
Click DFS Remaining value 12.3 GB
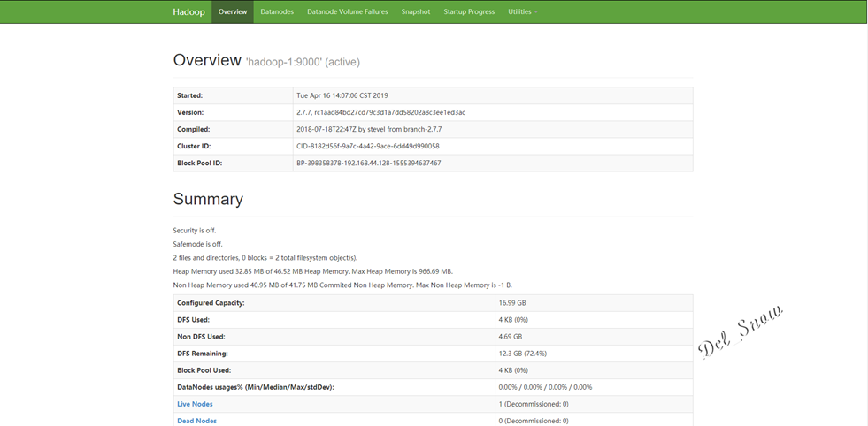point(523,354)
